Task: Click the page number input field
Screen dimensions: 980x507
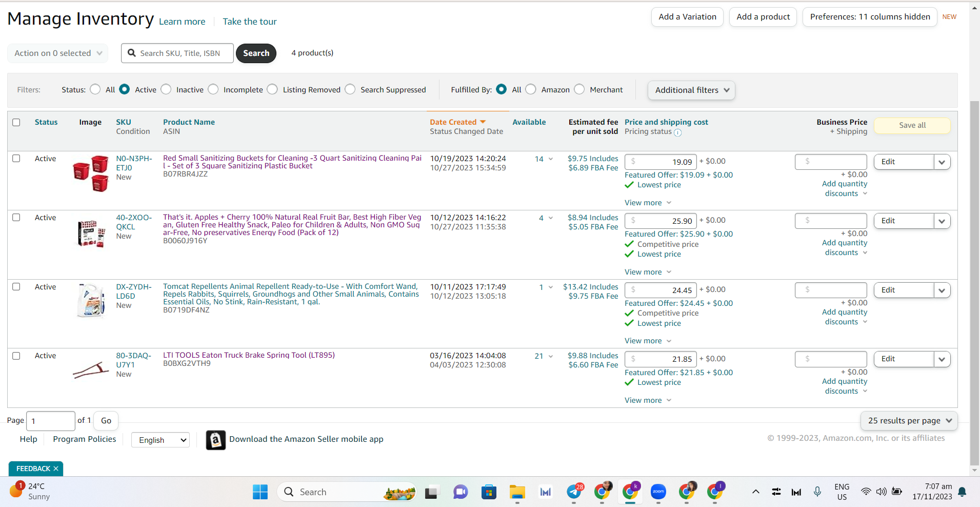Action: tap(51, 421)
